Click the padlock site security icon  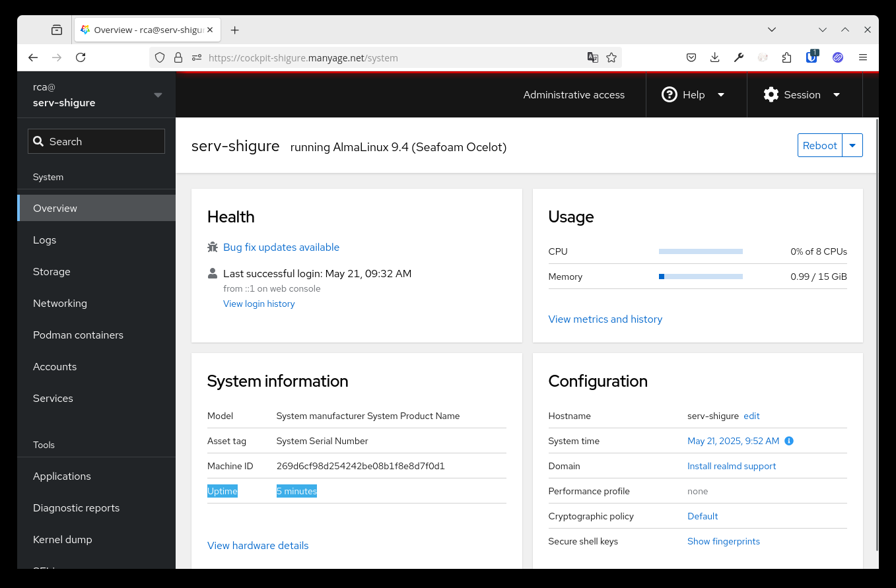tap(178, 57)
